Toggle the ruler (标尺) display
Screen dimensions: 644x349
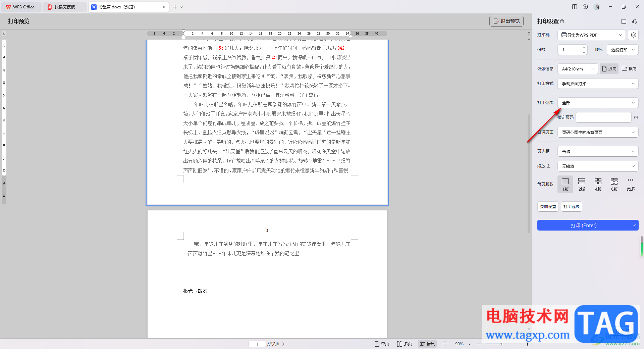[427, 344]
